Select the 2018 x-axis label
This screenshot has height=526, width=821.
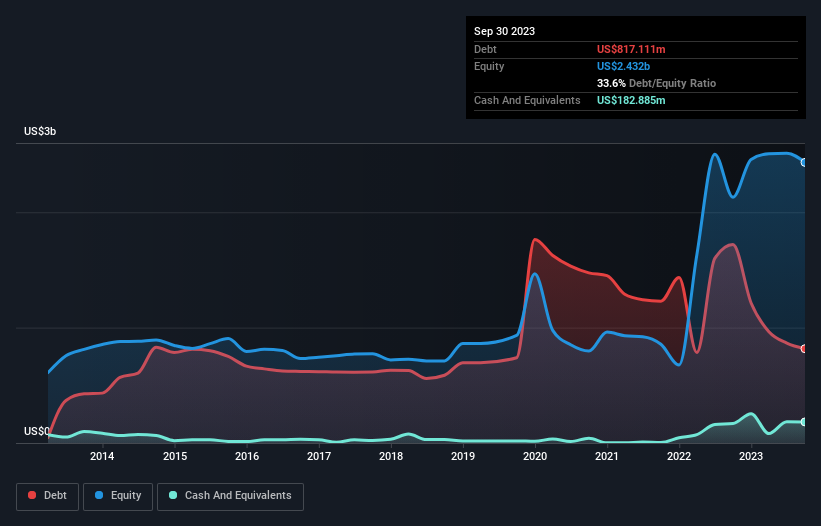click(x=391, y=456)
